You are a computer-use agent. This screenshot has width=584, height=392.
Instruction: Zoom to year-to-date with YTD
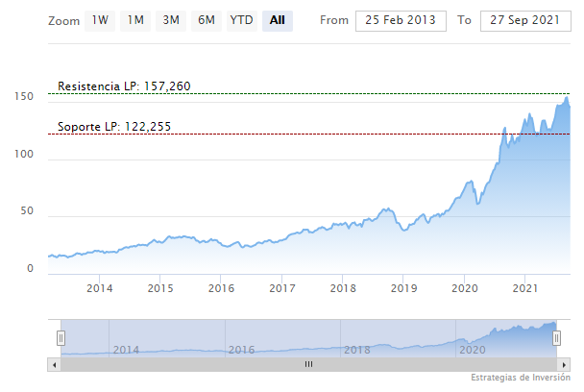point(241,20)
